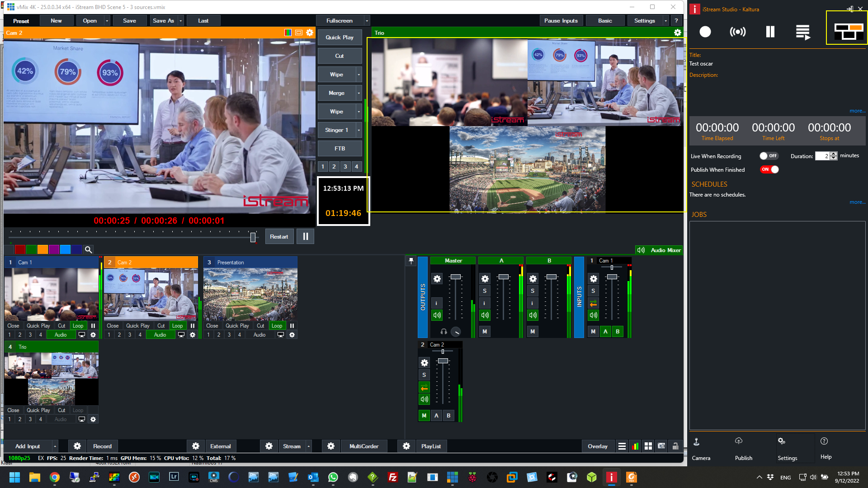Viewport: 868px width, 488px height.
Task: Open PlayList settings gear icon
Action: pos(406,446)
